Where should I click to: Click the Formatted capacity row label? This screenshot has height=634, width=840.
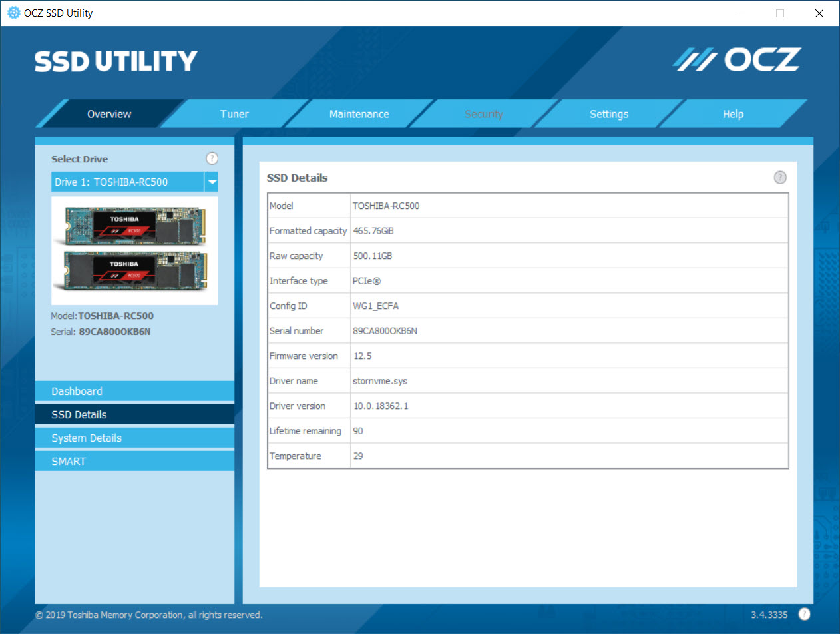click(x=308, y=231)
